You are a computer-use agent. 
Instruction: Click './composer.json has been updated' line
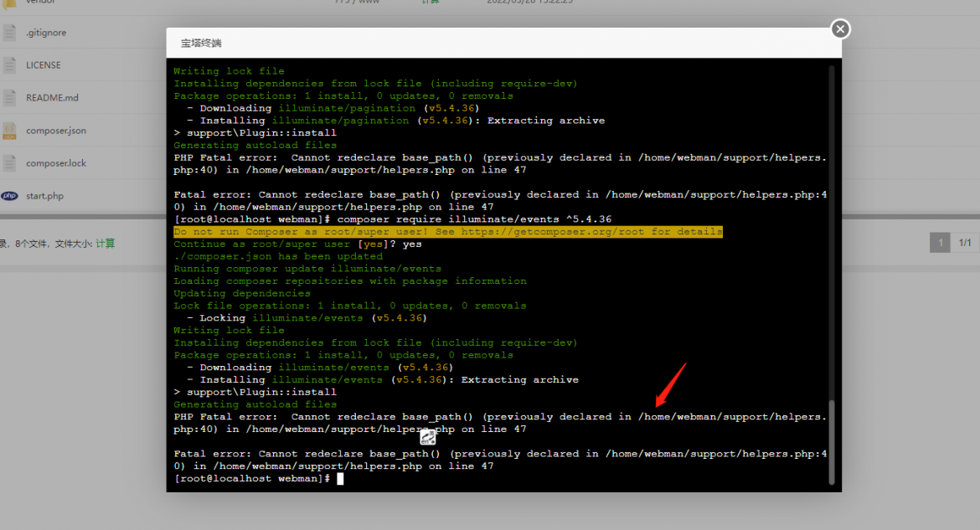[x=278, y=256]
